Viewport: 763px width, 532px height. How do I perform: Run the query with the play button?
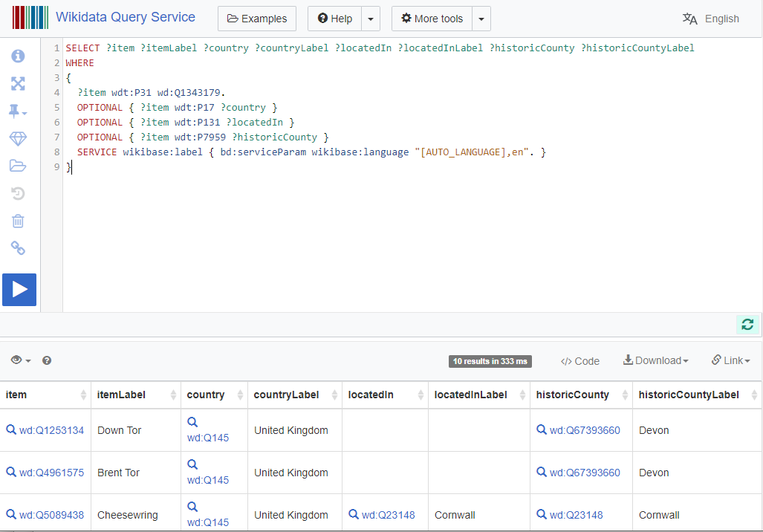[19, 290]
